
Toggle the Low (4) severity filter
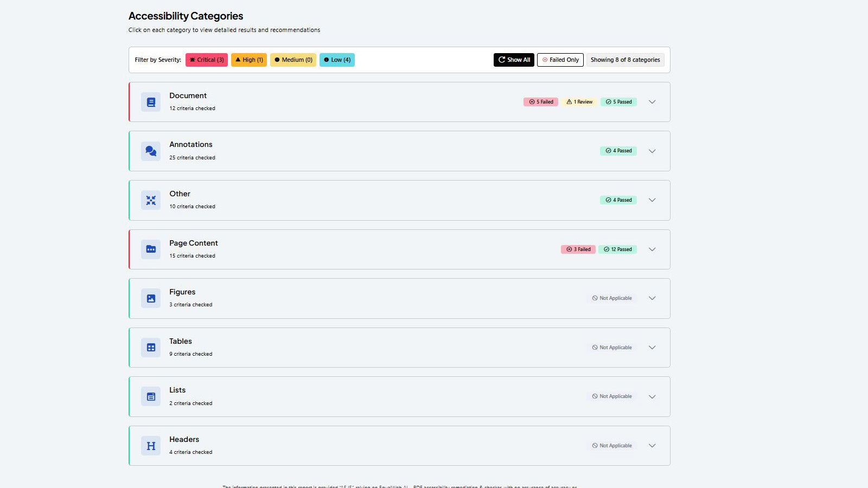tap(337, 60)
